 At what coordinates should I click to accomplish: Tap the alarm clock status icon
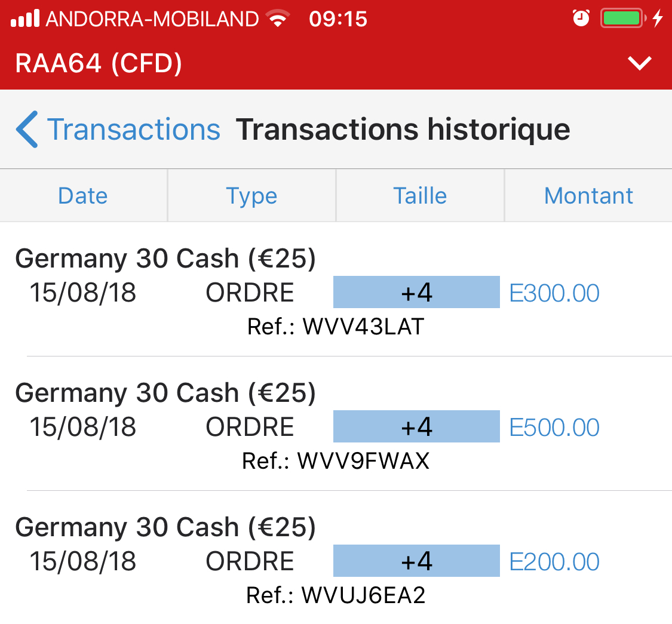(581, 19)
